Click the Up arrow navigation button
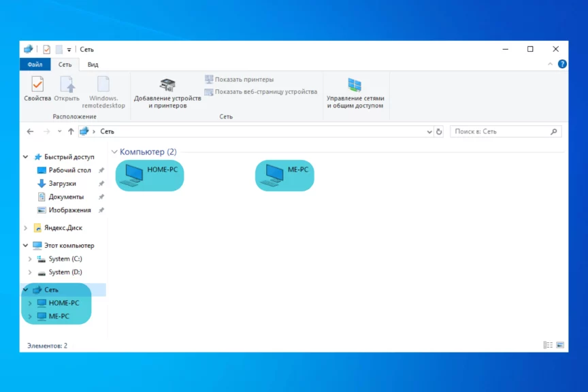The image size is (588, 392). pos(71,131)
